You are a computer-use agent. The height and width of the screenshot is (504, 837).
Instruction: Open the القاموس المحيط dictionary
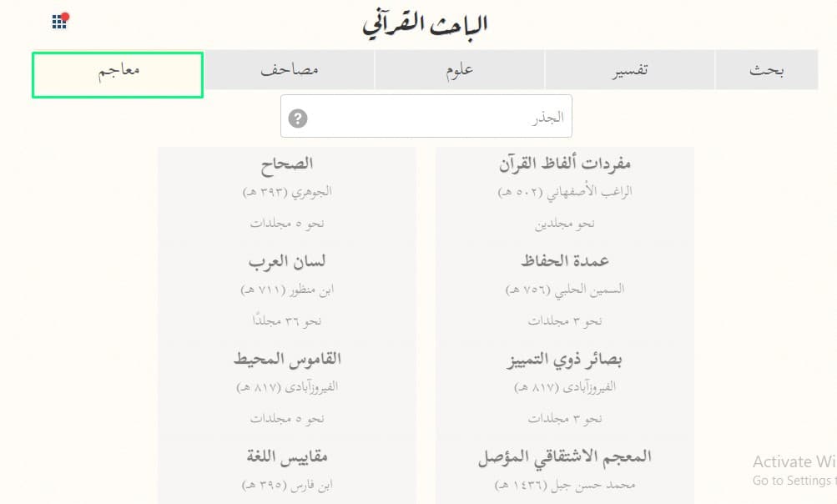(x=287, y=359)
